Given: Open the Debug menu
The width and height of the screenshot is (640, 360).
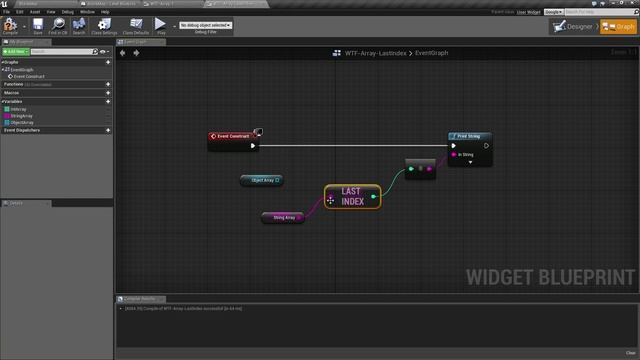Looking at the screenshot, I should click(x=68, y=12).
